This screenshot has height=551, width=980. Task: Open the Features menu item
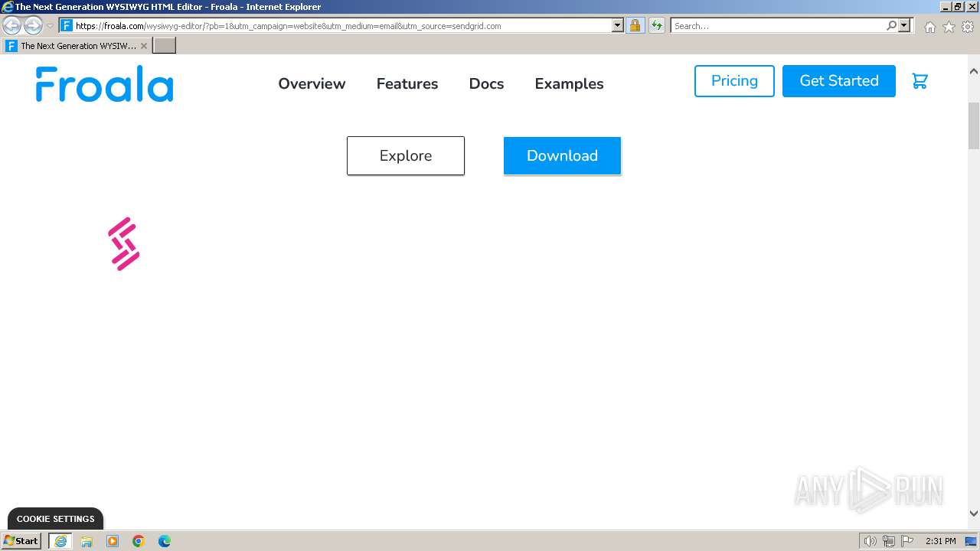[x=407, y=84]
